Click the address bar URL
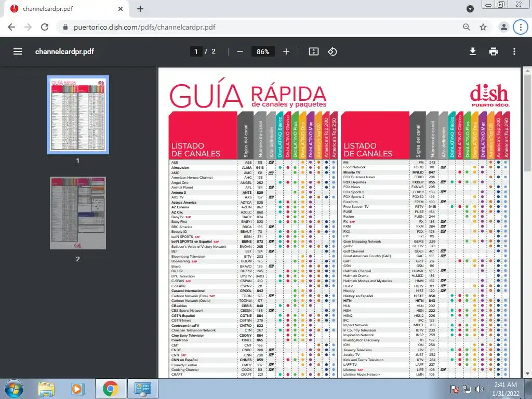Screen dimensions: 532x399 (144, 27)
